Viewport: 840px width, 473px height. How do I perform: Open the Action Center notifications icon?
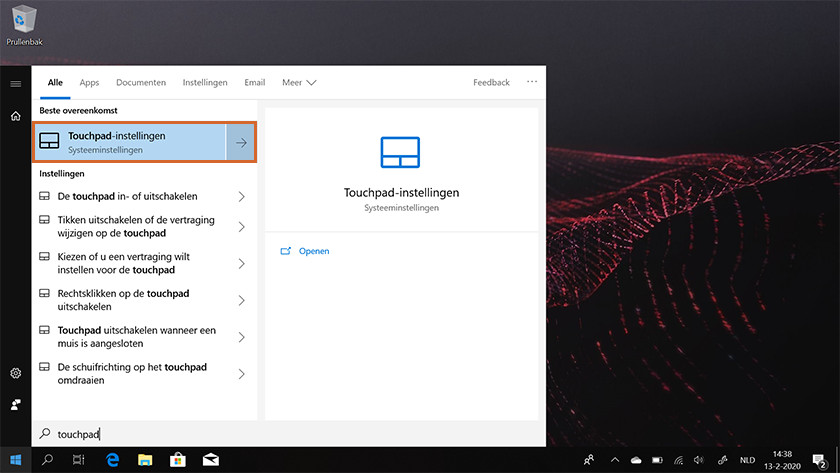819,460
